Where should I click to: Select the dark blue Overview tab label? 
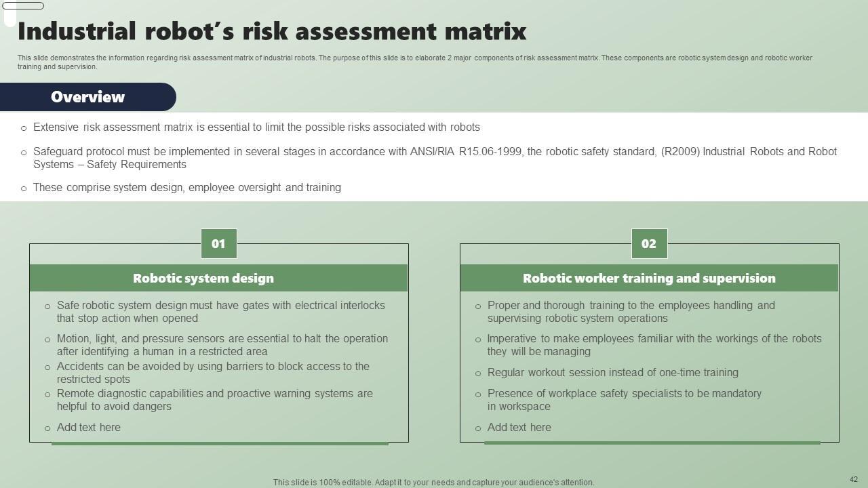tap(87, 97)
